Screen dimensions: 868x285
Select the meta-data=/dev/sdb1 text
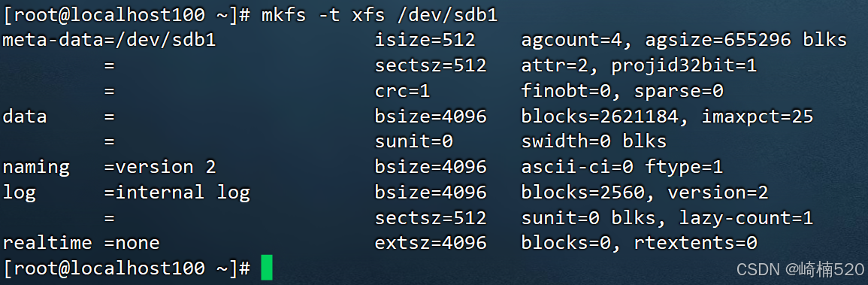tap(110, 41)
